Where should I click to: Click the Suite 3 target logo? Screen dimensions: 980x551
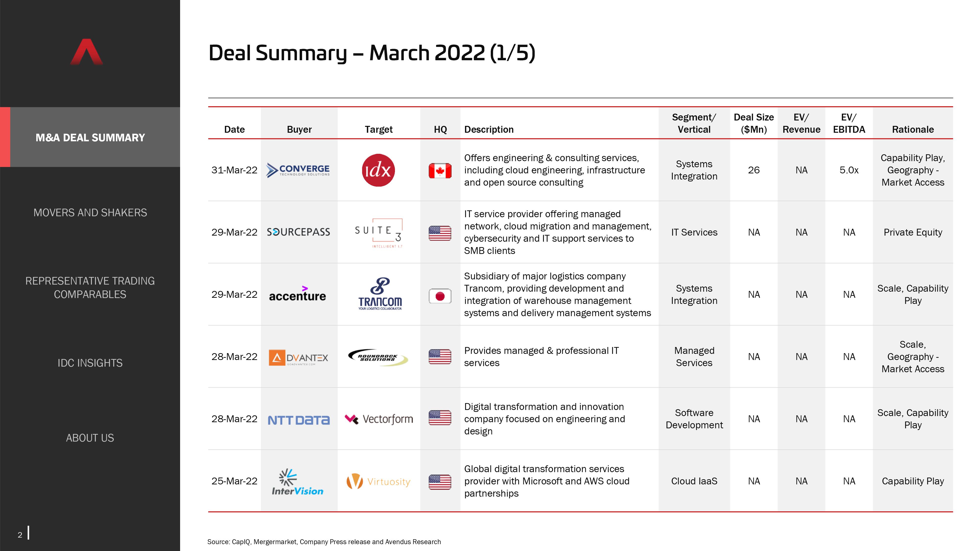tap(379, 233)
